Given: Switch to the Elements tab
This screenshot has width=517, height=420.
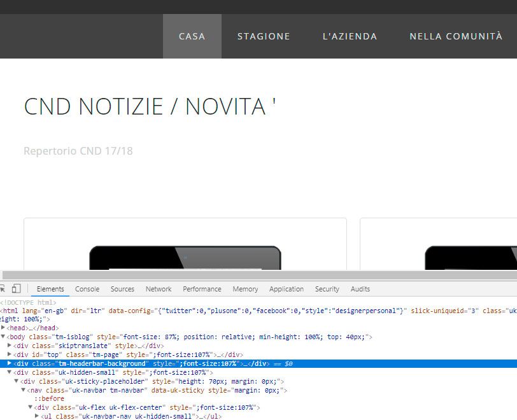Looking at the screenshot, I should (x=50, y=289).
